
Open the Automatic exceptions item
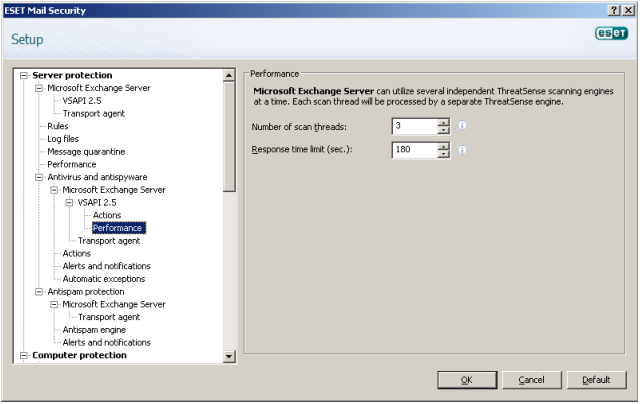click(x=104, y=279)
